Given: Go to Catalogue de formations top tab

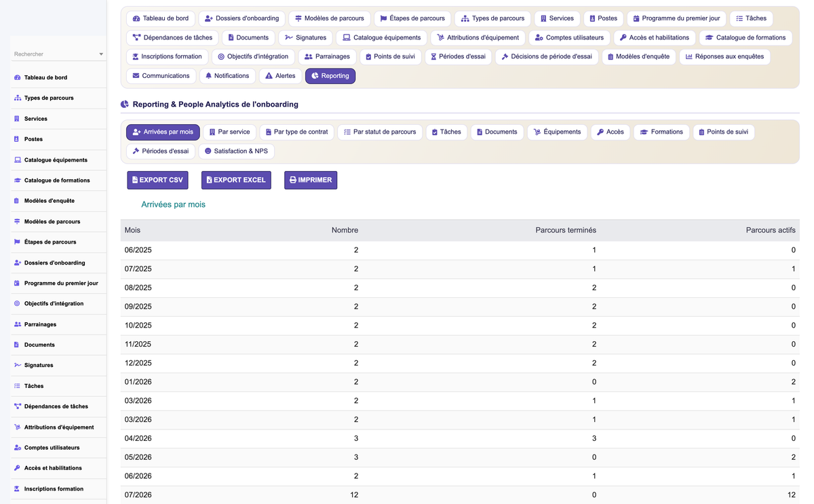Looking at the screenshot, I should click(745, 38).
